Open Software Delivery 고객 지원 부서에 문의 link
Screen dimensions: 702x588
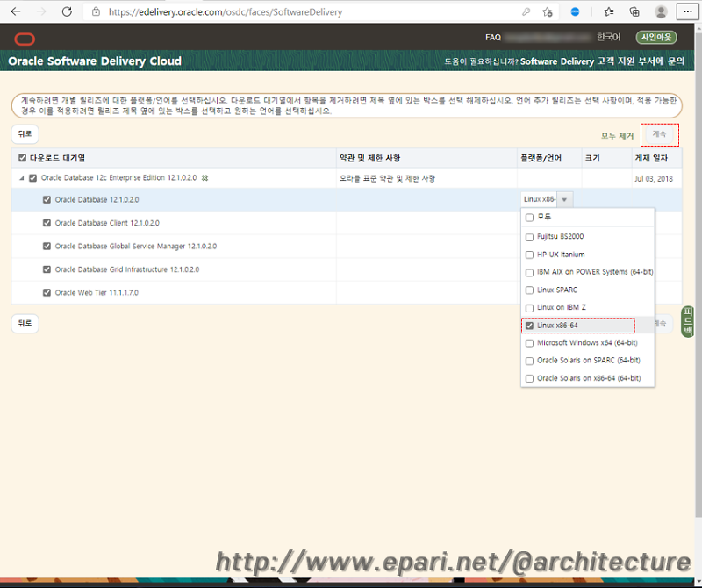coord(603,61)
